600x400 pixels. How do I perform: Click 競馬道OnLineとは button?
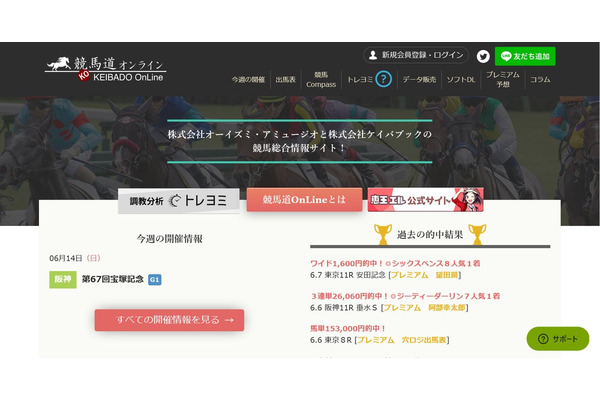(x=304, y=199)
